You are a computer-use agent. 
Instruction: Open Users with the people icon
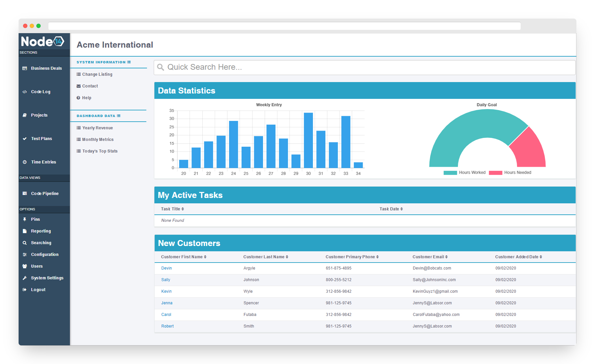tap(25, 266)
